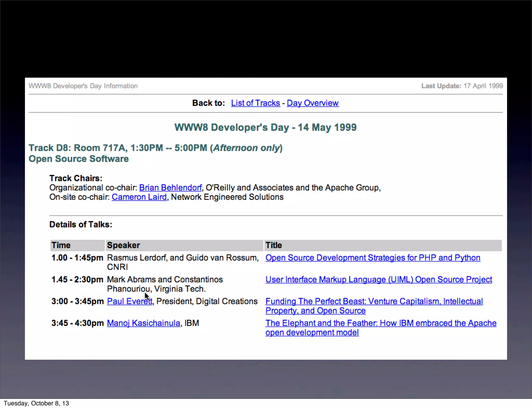Click the Tuesday, October 8 date caption
This screenshot has height=409, width=532.
(x=36, y=403)
